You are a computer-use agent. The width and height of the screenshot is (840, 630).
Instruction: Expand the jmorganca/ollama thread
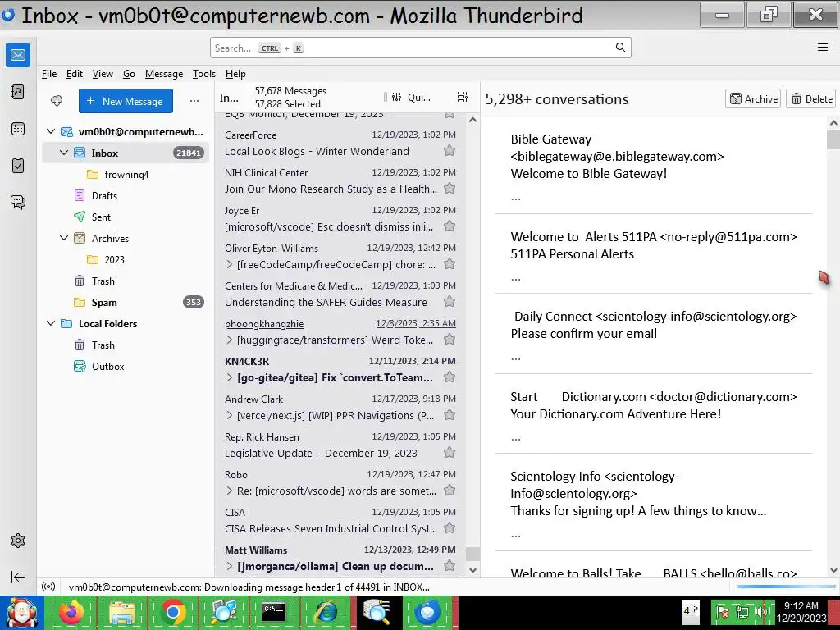(230, 566)
